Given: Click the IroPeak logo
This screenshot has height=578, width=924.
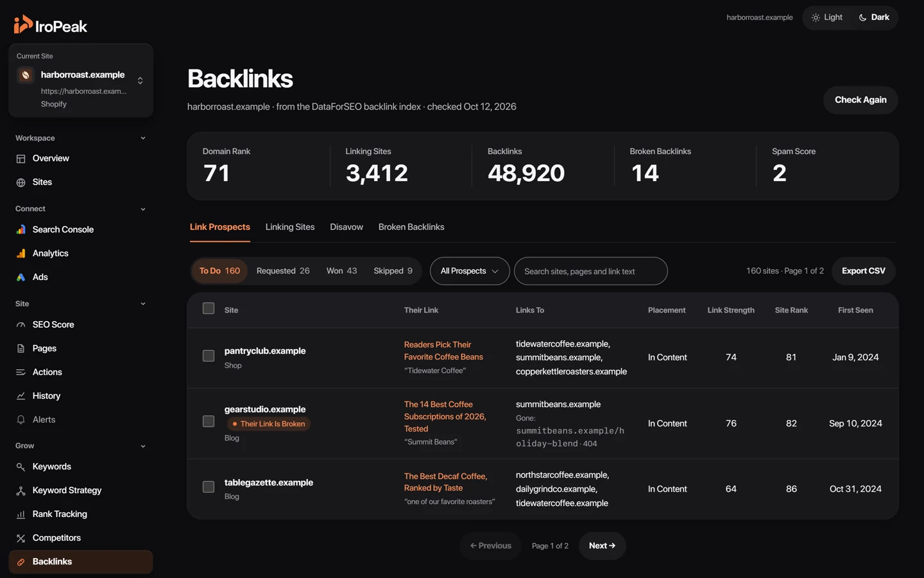Looking at the screenshot, I should pos(50,25).
